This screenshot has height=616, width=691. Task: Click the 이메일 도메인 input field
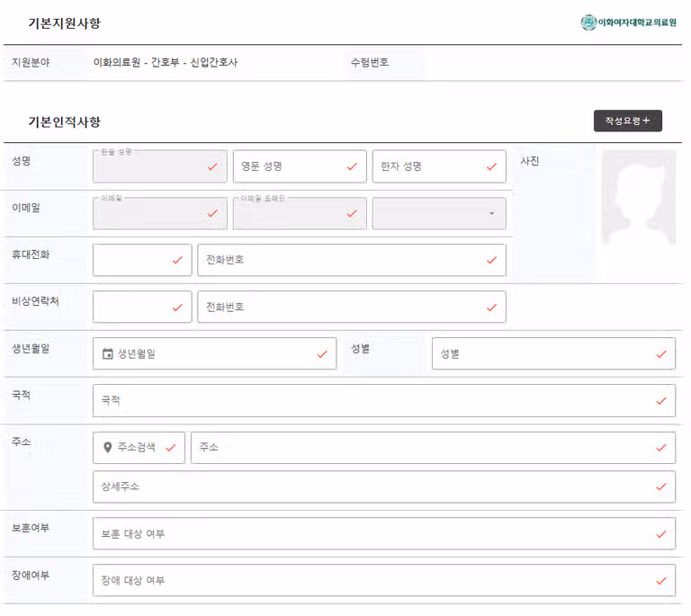pyautogui.click(x=300, y=213)
